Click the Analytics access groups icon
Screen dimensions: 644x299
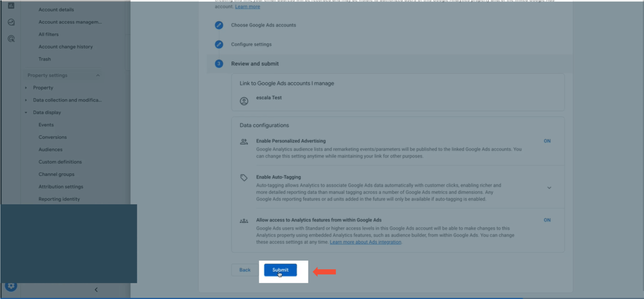(x=244, y=221)
